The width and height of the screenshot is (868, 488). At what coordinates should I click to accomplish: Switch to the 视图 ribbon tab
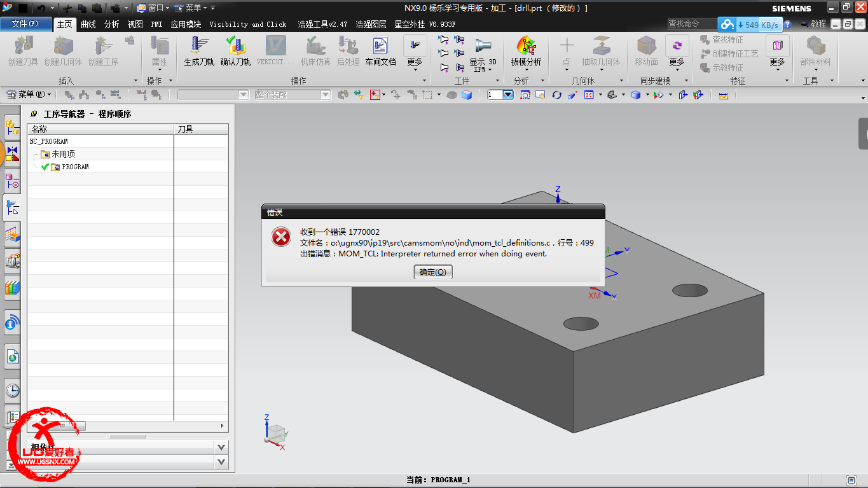[135, 24]
